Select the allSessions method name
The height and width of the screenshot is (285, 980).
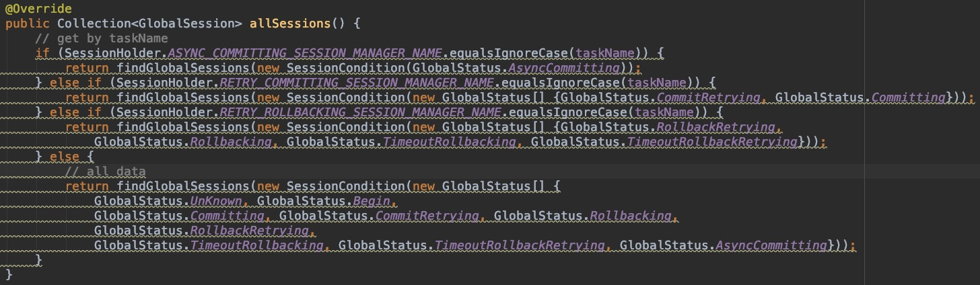(x=290, y=23)
